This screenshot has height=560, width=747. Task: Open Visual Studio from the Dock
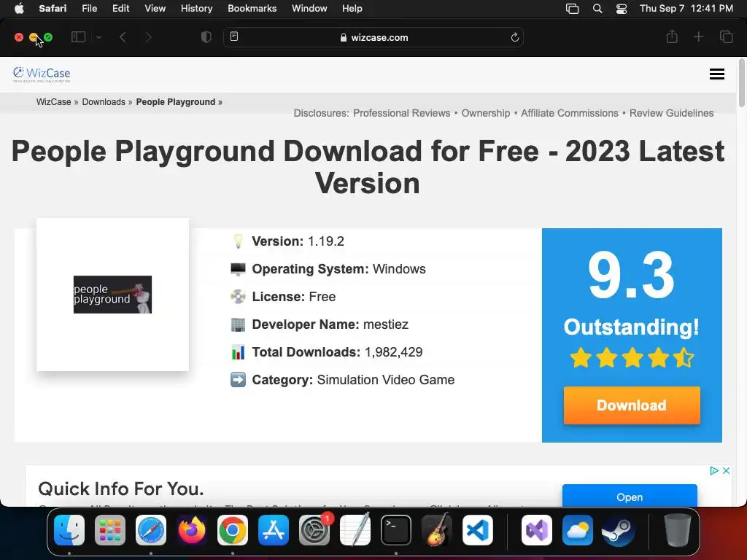pyautogui.click(x=537, y=530)
